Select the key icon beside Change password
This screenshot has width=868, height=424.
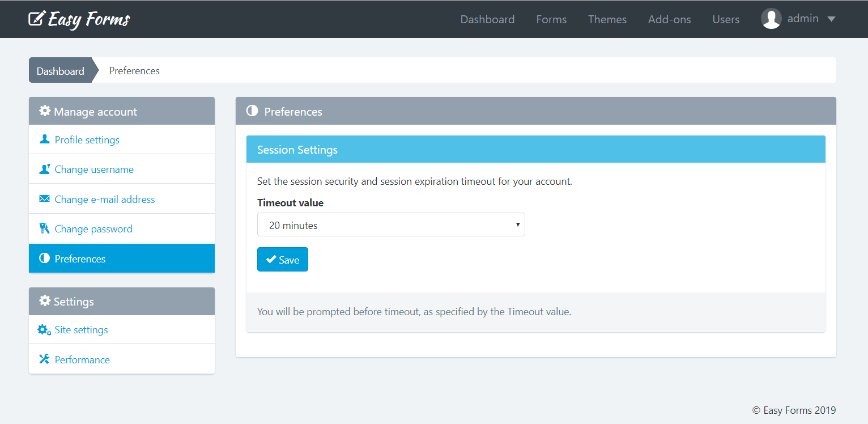(x=45, y=228)
